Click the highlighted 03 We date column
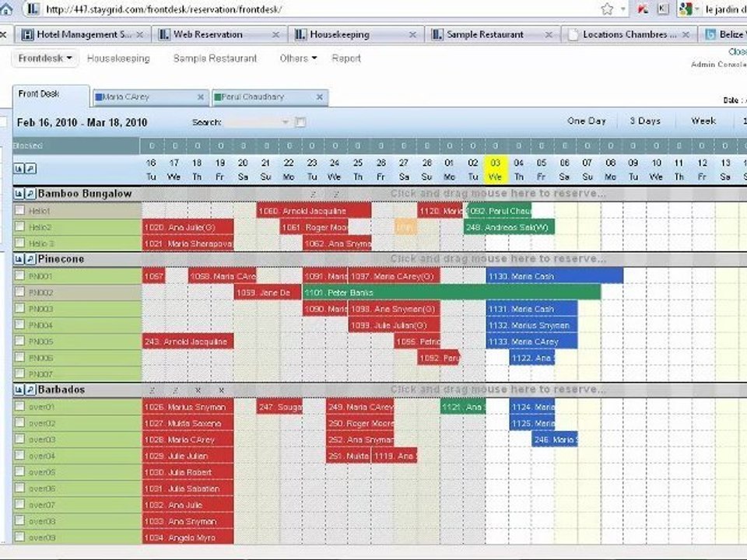The height and width of the screenshot is (560, 747). pos(496,170)
